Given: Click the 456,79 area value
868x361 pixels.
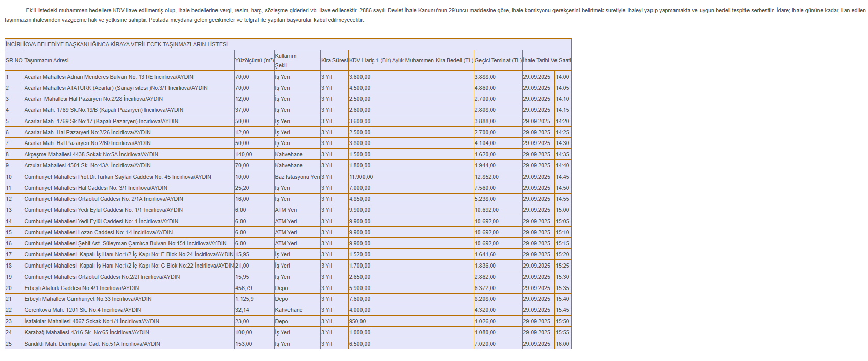Looking at the screenshot, I should point(244,288).
